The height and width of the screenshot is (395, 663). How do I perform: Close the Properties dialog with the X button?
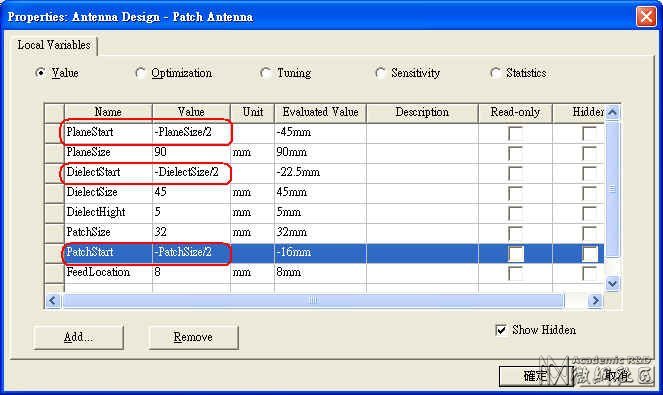647,17
